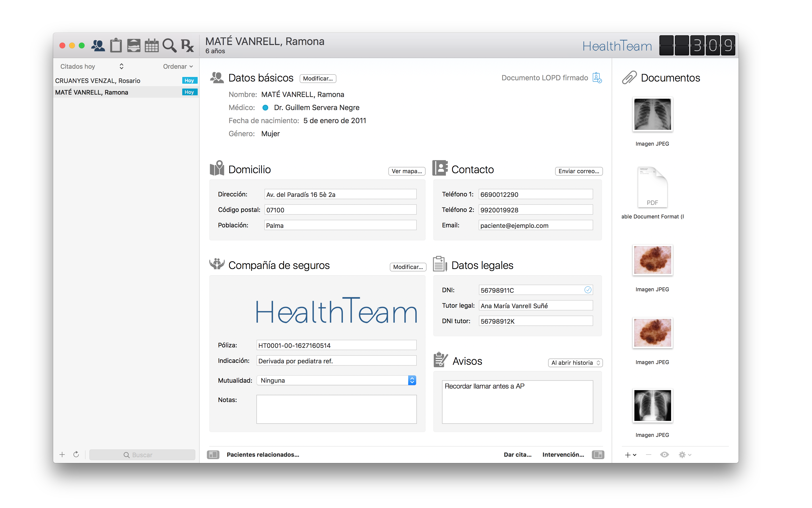
Task: Click the Teléfono 2 field
Action: [x=536, y=210]
